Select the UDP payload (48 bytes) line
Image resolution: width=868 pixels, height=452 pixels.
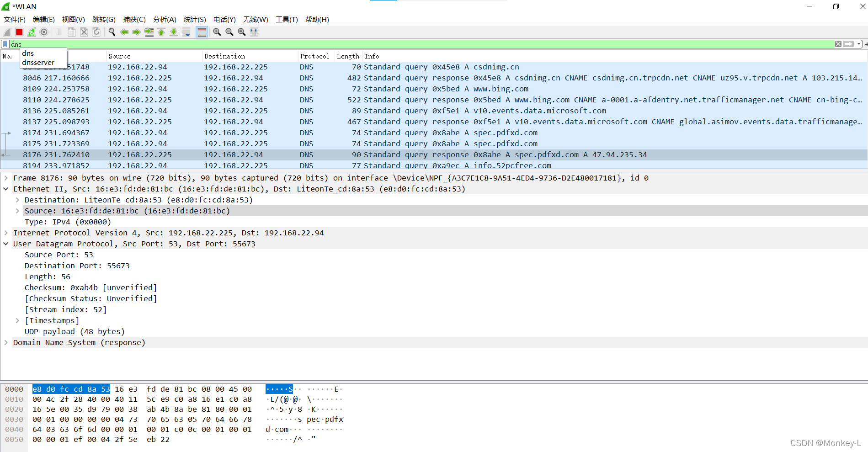point(75,331)
